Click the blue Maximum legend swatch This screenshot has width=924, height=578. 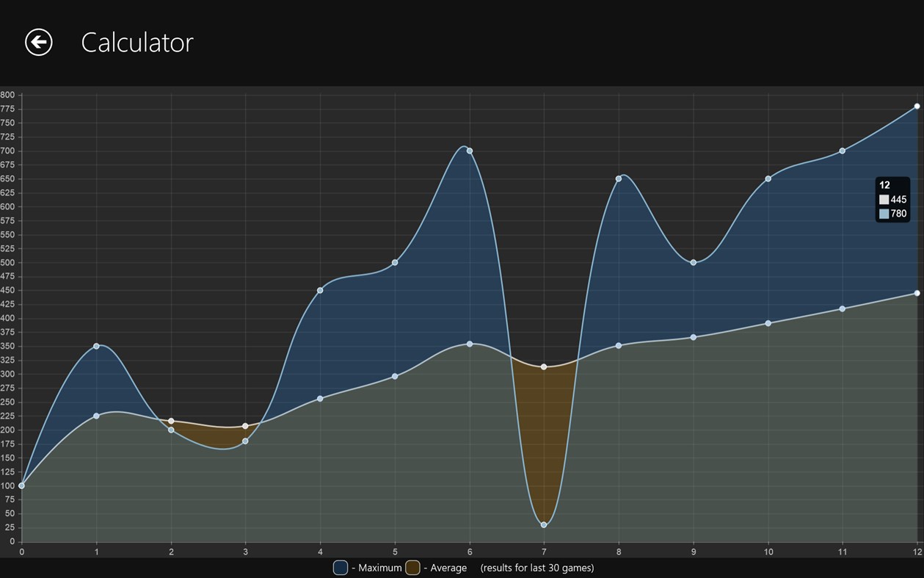tap(341, 568)
